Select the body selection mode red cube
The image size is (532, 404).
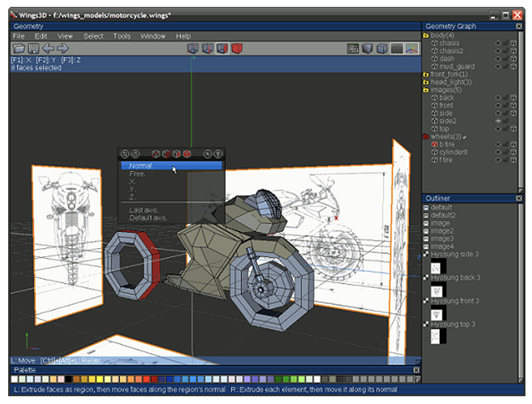click(x=237, y=48)
